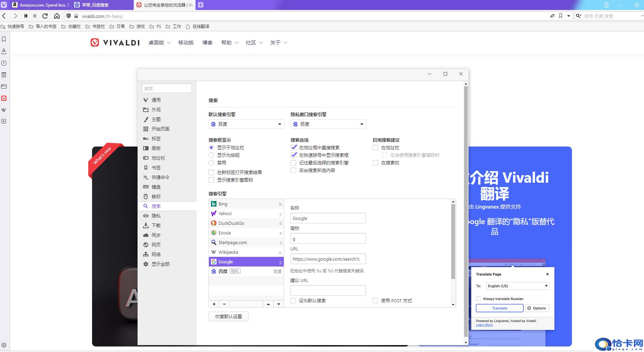The image size is (644, 352).
Task: Expand the 帮助 menu on Vivaldi page
Action: pyautogui.click(x=226, y=42)
